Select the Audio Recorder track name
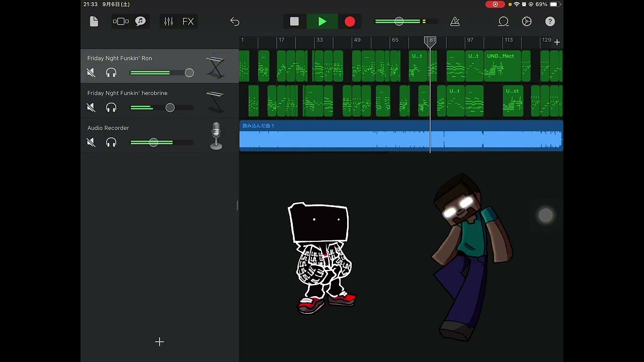Image resolution: width=644 pixels, height=362 pixels. [x=108, y=128]
